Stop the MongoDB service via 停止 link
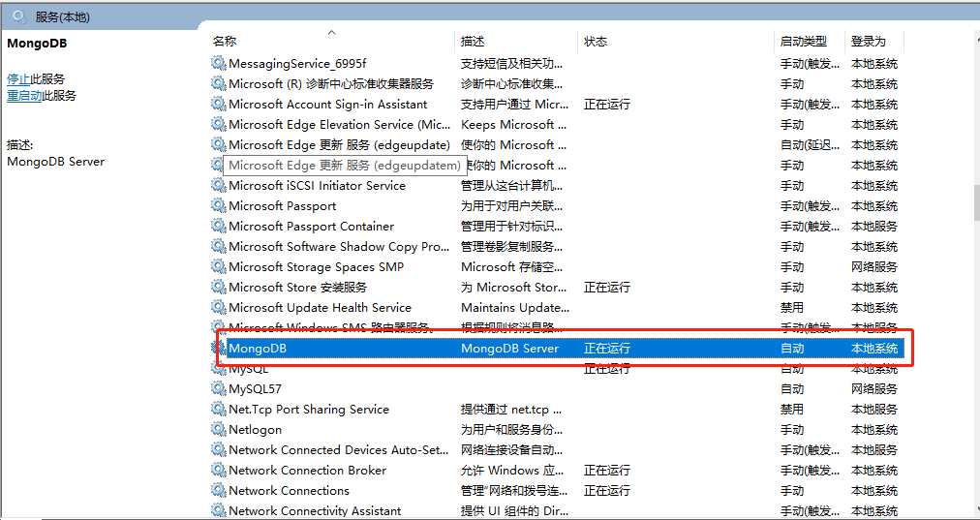Image resolution: width=980 pixels, height=520 pixels. (18, 78)
